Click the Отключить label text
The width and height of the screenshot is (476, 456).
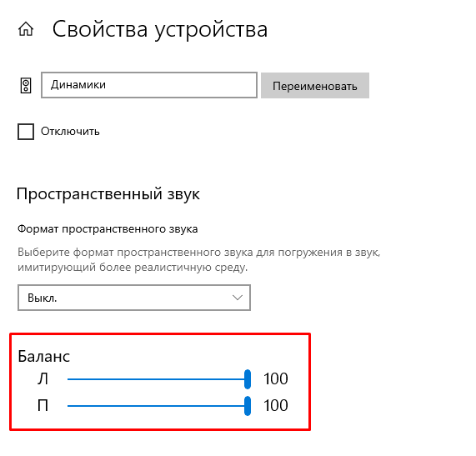[70, 132]
